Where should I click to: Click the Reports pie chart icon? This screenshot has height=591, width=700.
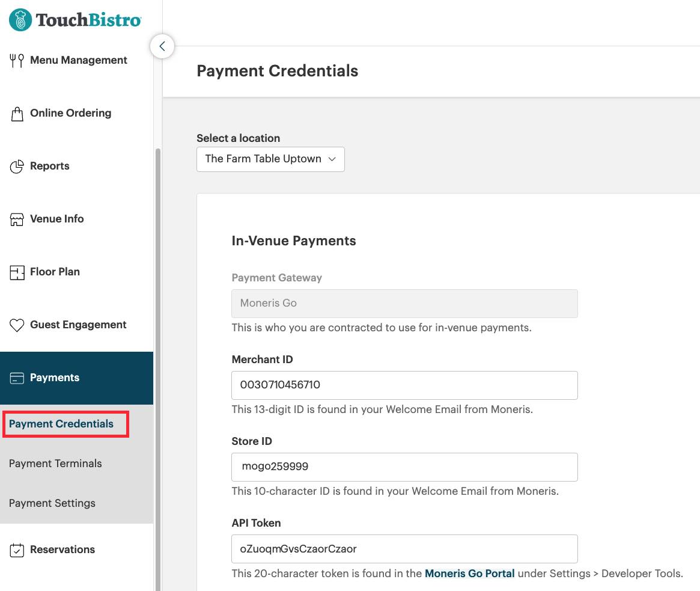click(x=17, y=167)
